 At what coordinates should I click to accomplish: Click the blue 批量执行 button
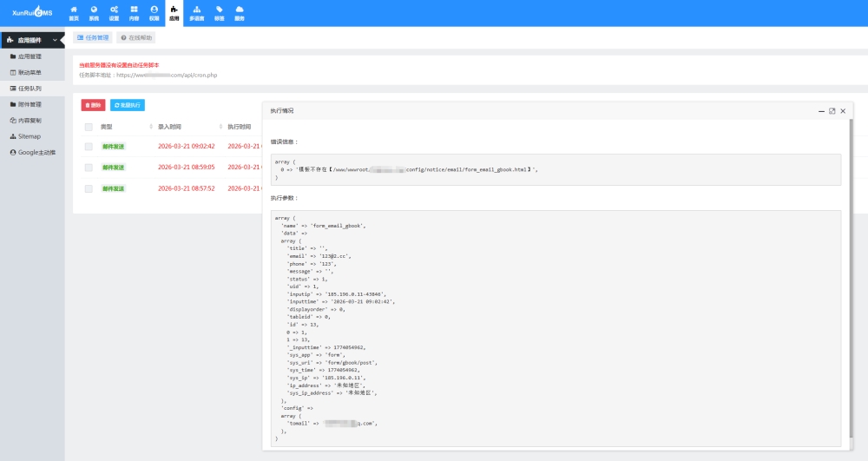tap(128, 105)
